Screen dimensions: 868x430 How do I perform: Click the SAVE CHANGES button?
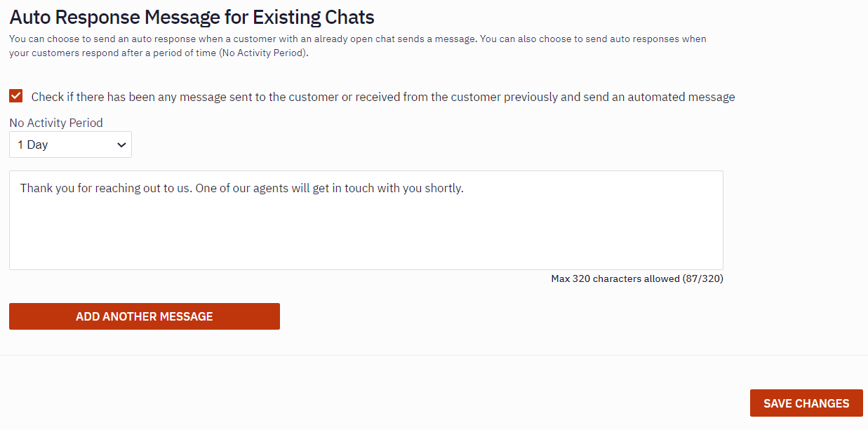tap(806, 403)
